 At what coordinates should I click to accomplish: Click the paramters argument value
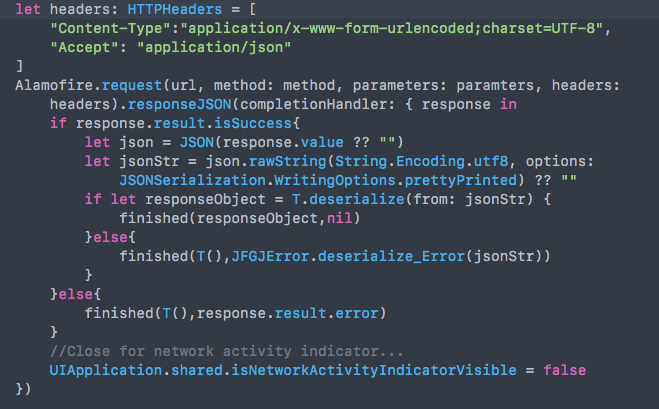pos(495,86)
